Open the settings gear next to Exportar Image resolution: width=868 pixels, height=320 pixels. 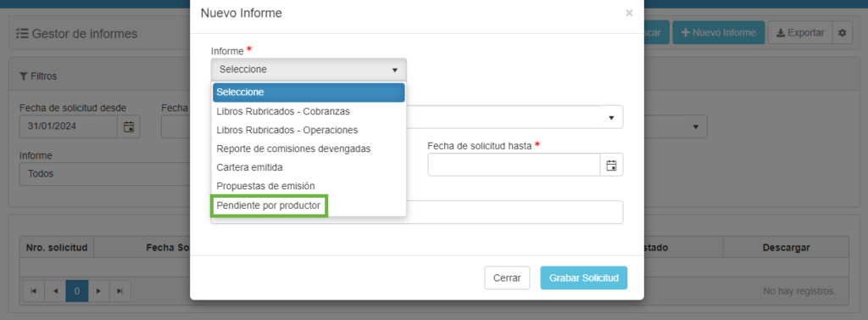point(842,33)
